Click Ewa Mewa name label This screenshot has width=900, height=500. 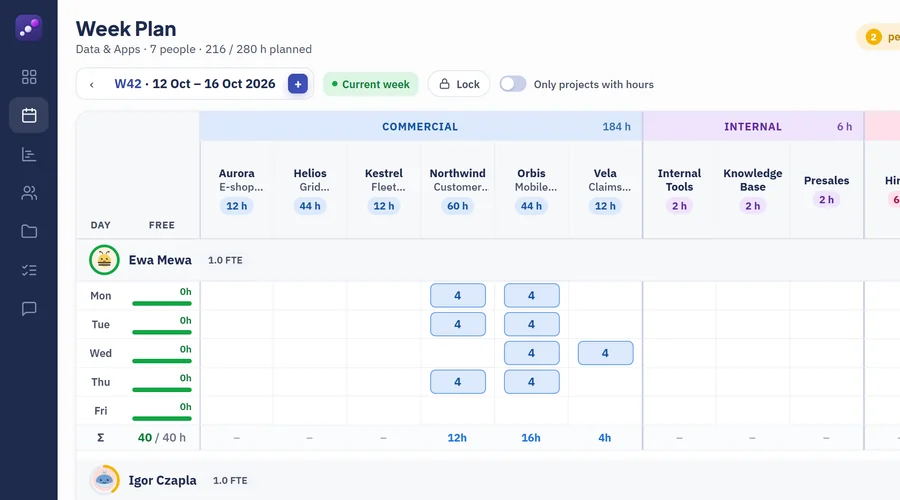pyautogui.click(x=160, y=260)
